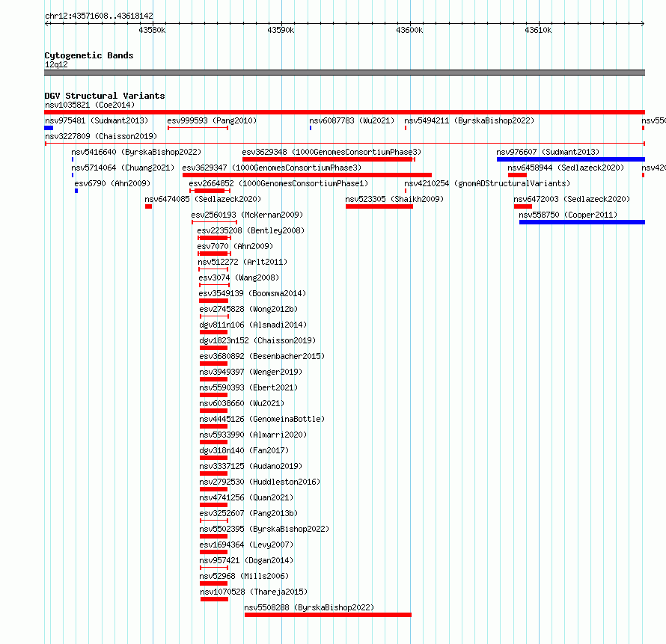Click the gray 12q12 cytogenetic band
The width and height of the screenshot is (666, 644).
(344, 73)
